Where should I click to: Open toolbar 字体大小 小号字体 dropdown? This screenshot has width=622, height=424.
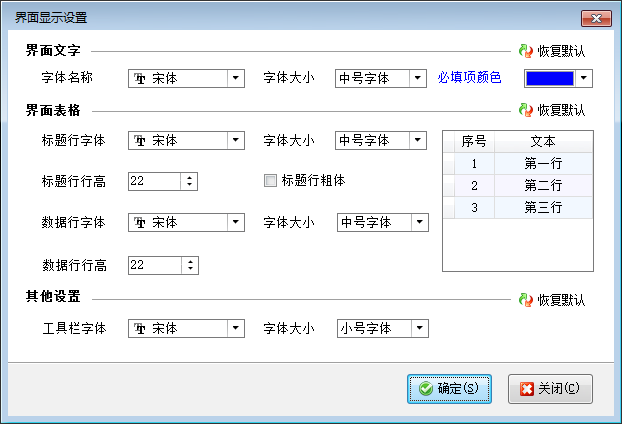pyautogui.click(x=420, y=328)
